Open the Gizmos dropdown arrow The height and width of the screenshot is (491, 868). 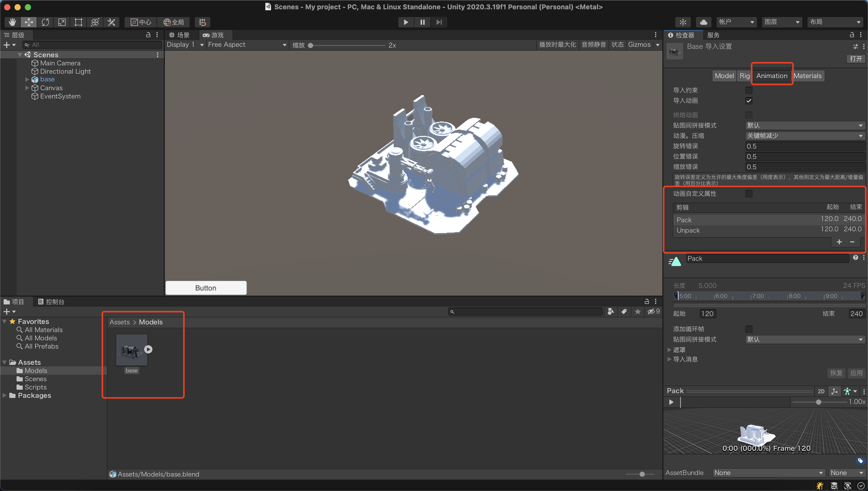pyautogui.click(x=658, y=45)
